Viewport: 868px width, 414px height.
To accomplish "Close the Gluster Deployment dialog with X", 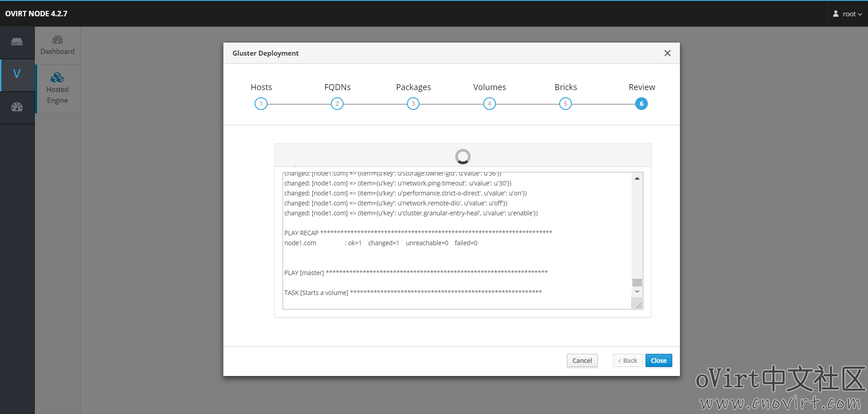I will 667,53.
